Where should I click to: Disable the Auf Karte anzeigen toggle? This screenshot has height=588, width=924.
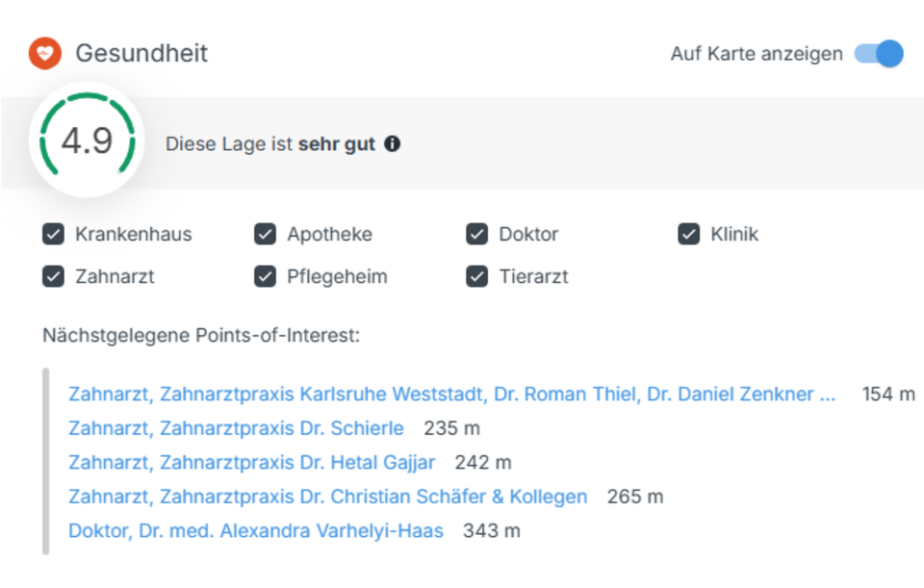[x=879, y=54]
